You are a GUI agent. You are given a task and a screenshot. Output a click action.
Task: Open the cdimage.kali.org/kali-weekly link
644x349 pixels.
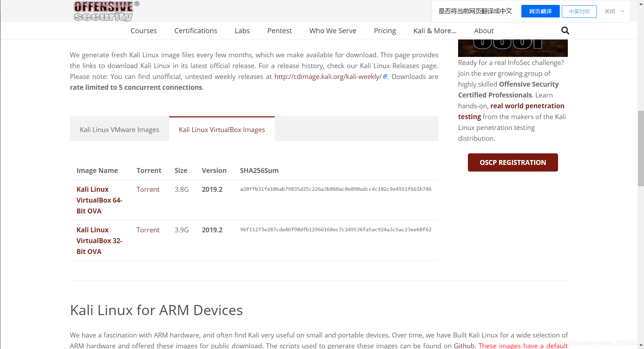pyautogui.click(x=328, y=77)
